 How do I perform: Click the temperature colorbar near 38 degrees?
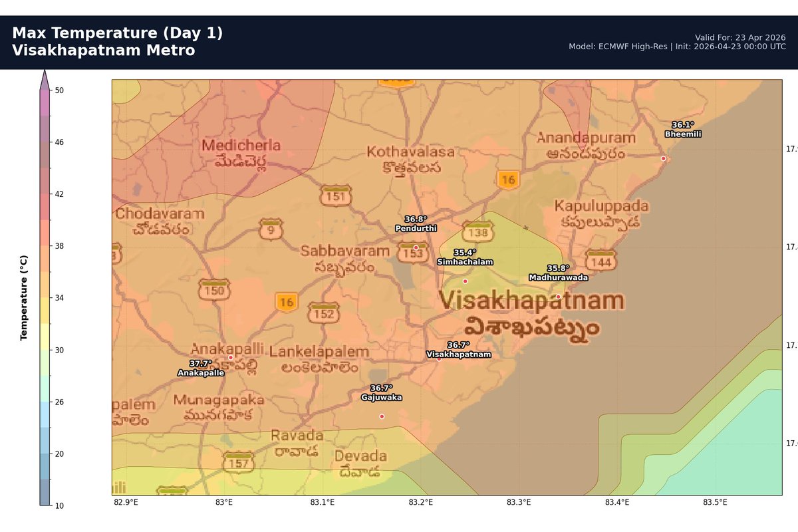tap(45, 246)
